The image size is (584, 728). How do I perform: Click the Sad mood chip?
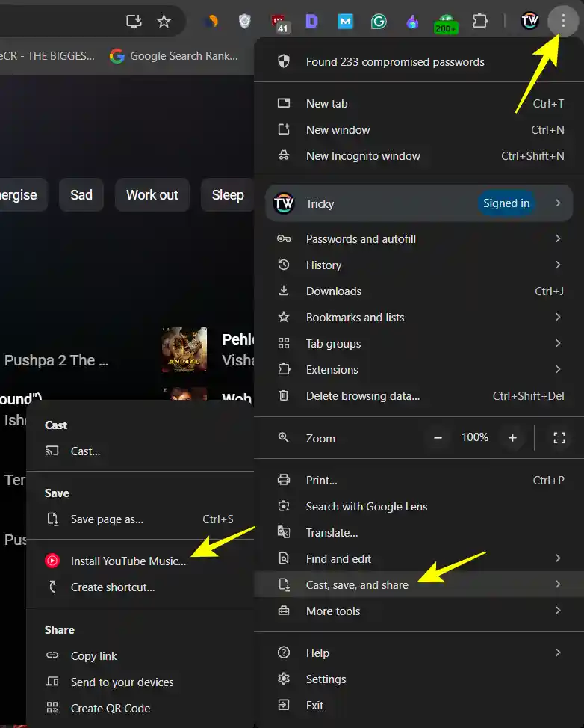(x=81, y=194)
